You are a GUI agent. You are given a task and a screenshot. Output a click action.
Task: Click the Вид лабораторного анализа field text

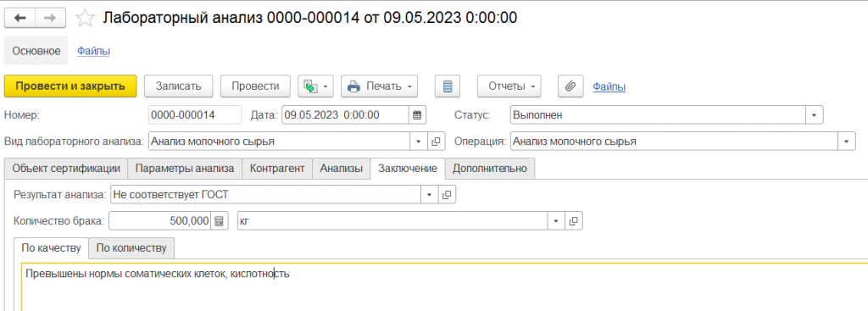[279, 142]
